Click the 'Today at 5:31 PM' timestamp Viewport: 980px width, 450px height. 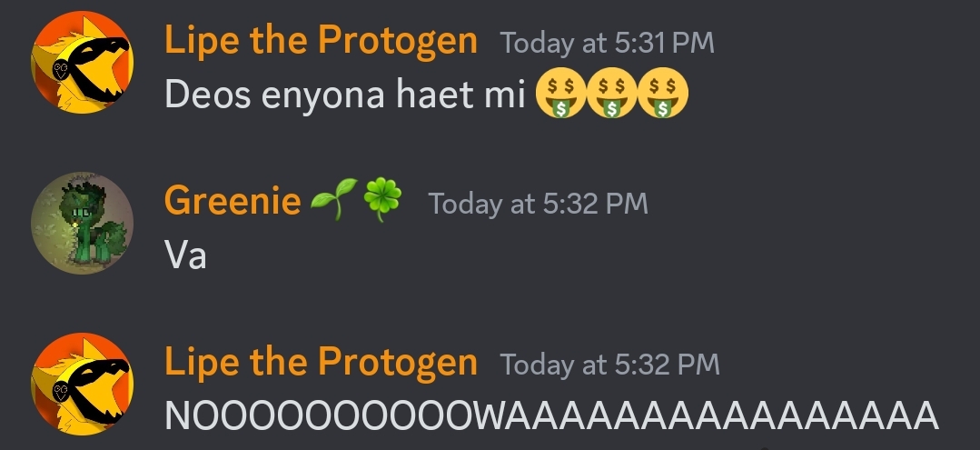coord(607,44)
